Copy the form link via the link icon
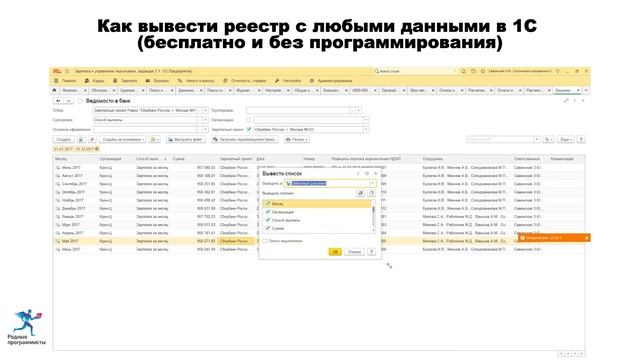The height and width of the screenshot is (360, 640). [566, 100]
